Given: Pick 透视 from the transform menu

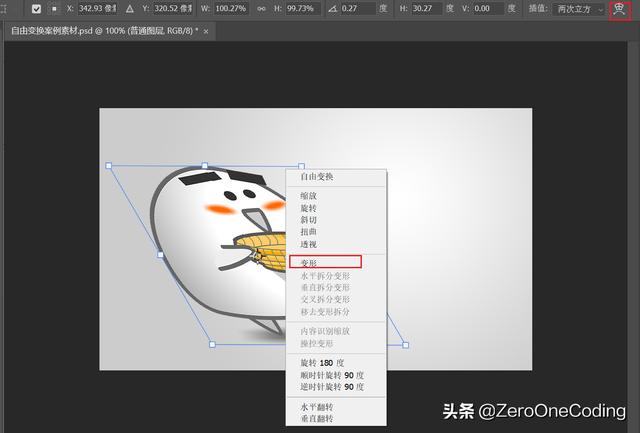Looking at the screenshot, I should [x=310, y=243].
